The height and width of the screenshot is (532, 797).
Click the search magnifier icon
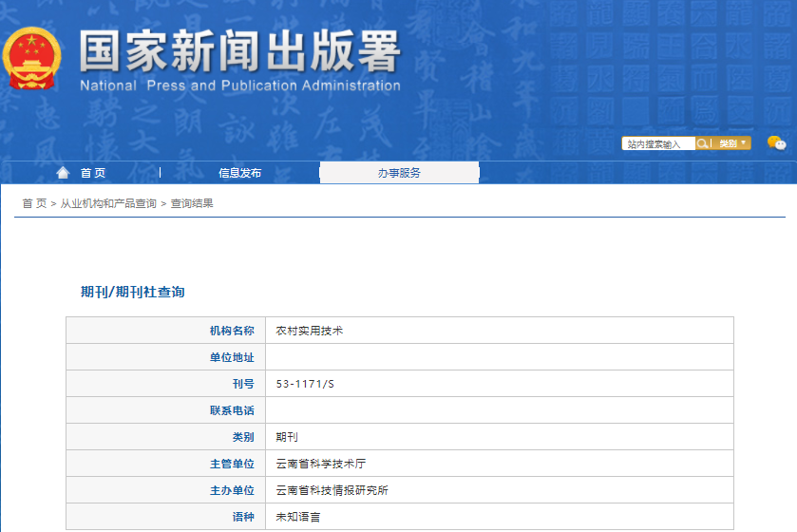[703, 143]
